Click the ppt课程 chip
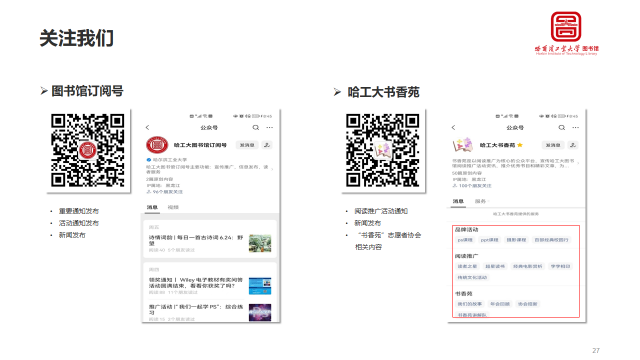 click(x=490, y=240)
